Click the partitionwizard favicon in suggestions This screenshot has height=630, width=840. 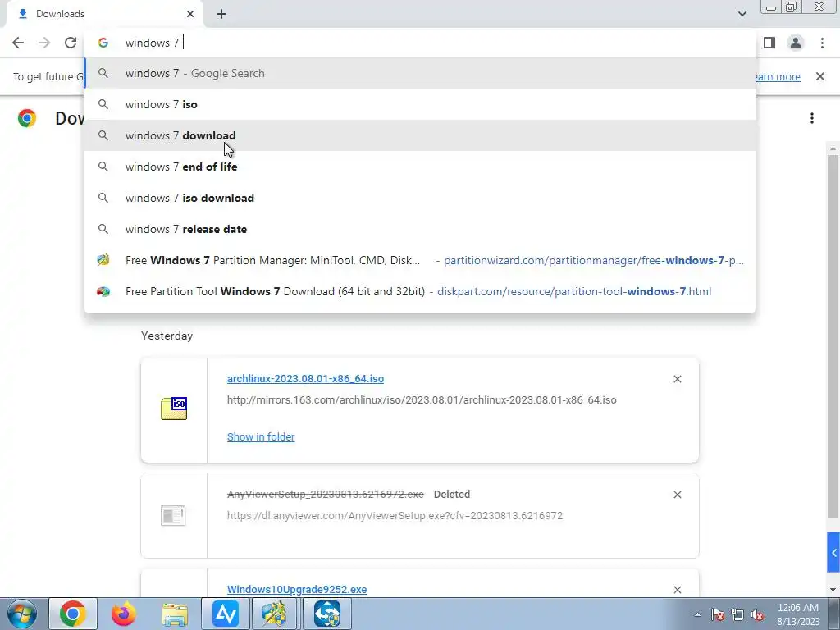click(x=103, y=260)
